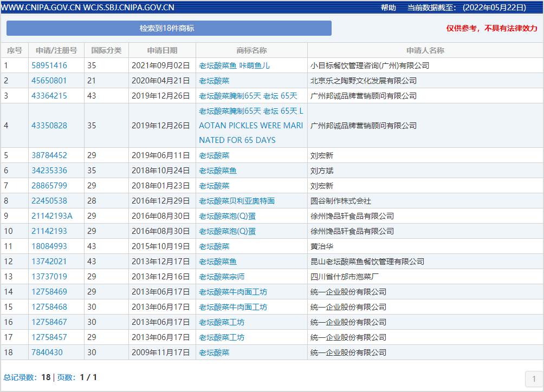Open registration number 13742021
The height and width of the screenshot is (392, 544).
pos(49,262)
